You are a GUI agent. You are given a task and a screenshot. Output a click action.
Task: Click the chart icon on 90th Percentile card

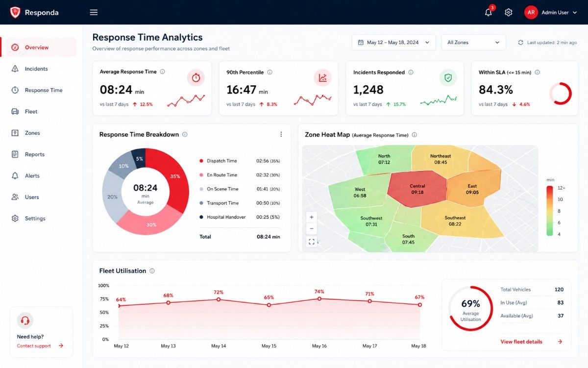click(x=322, y=77)
